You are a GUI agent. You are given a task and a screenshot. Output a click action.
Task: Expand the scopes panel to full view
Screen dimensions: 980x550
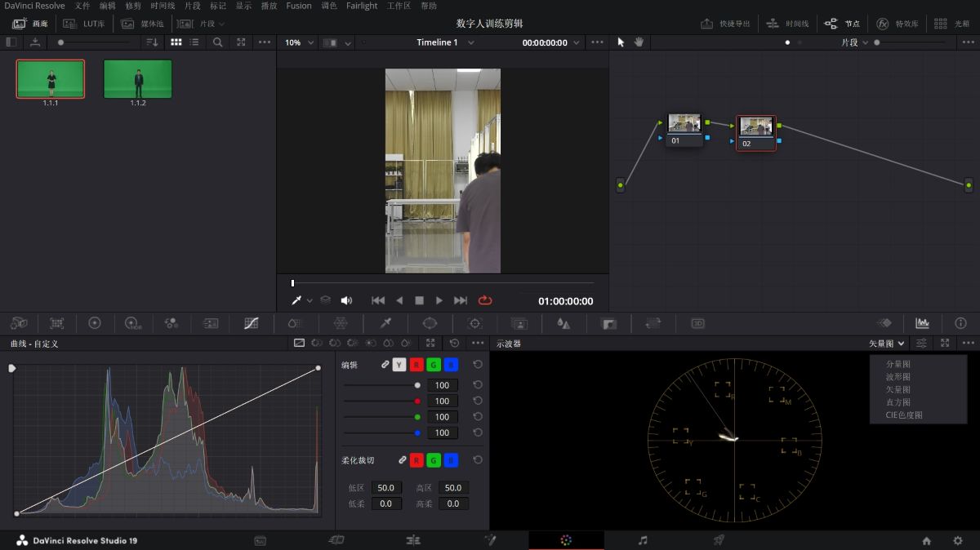[x=945, y=344]
